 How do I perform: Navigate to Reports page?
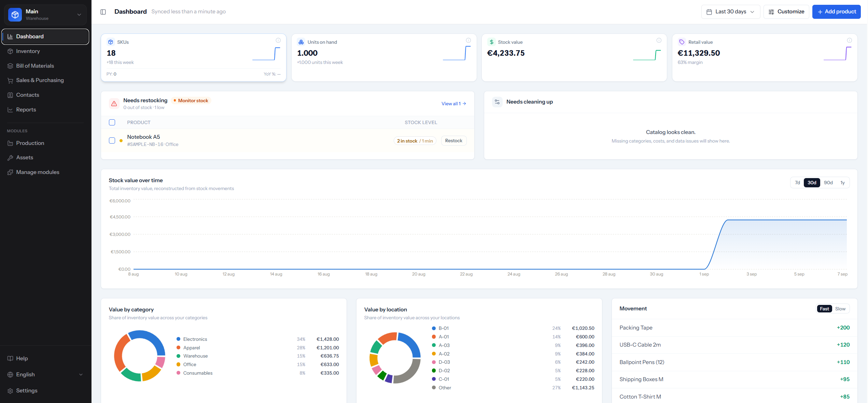45,110
